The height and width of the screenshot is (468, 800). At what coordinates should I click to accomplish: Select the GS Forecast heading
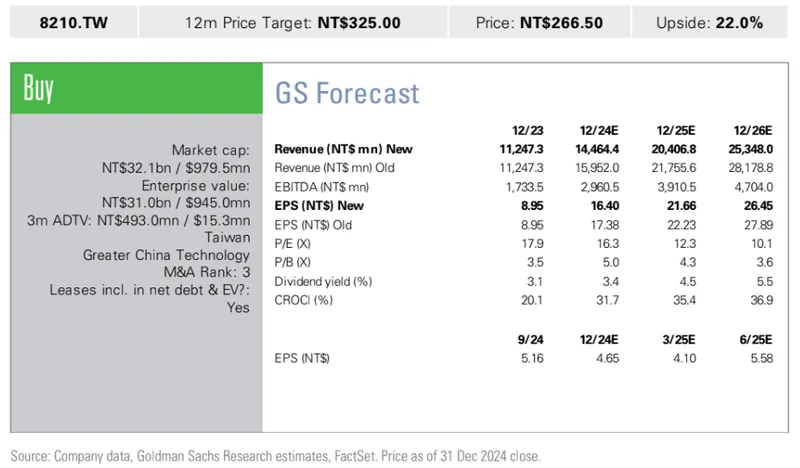tap(347, 94)
